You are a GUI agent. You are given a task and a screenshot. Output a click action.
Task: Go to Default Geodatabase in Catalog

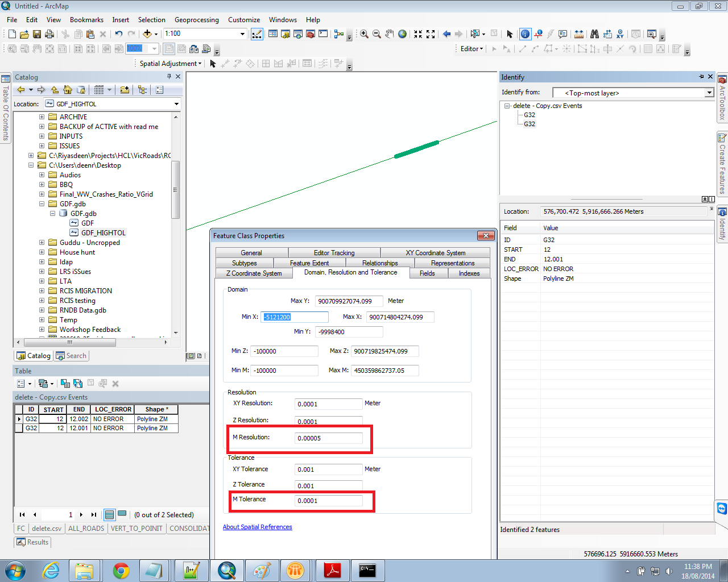tap(81, 90)
